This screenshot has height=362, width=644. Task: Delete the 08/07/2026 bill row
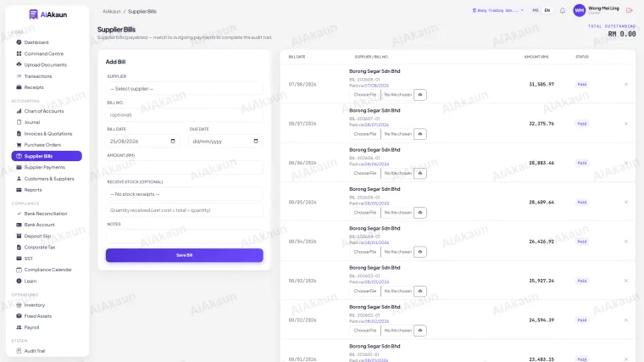tap(626, 124)
